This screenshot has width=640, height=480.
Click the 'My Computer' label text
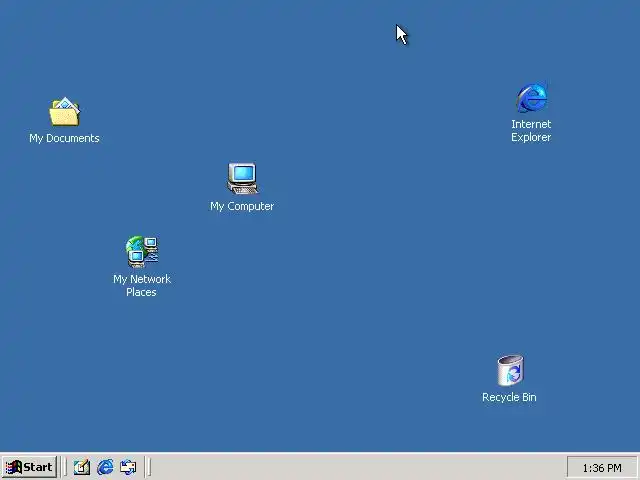tap(242, 206)
